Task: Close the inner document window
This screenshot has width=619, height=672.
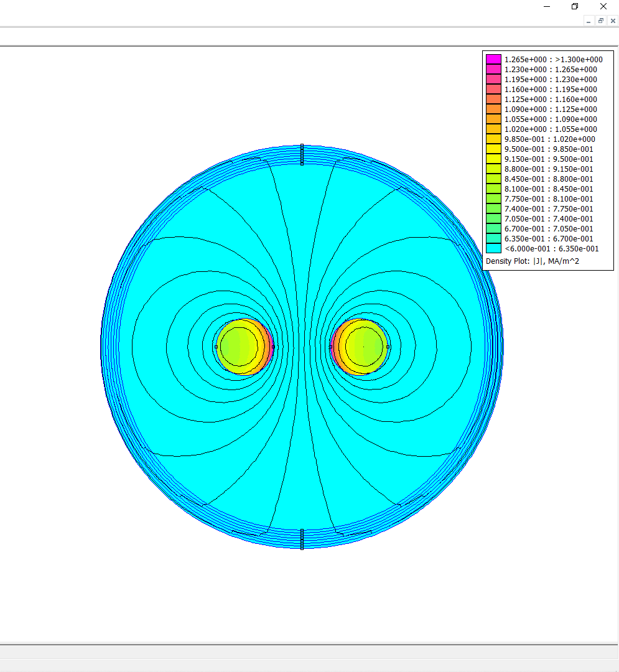Action: pyautogui.click(x=613, y=21)
